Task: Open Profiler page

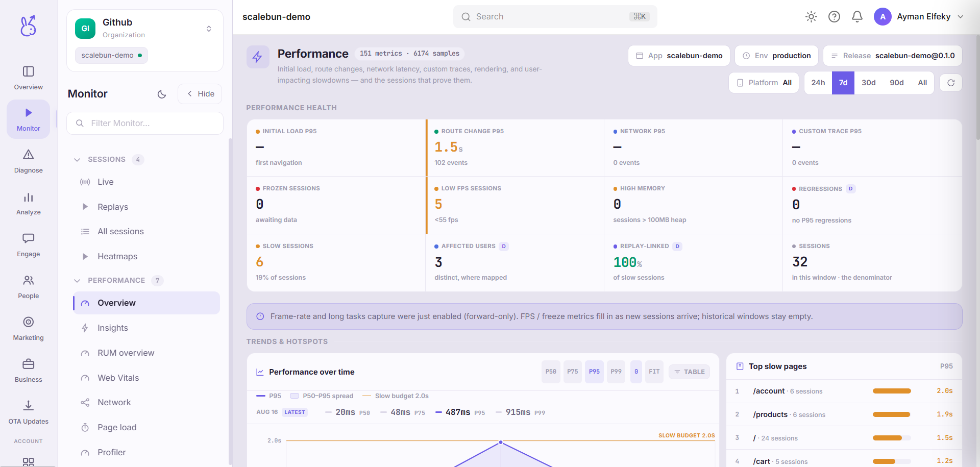Action: point(147,452)
